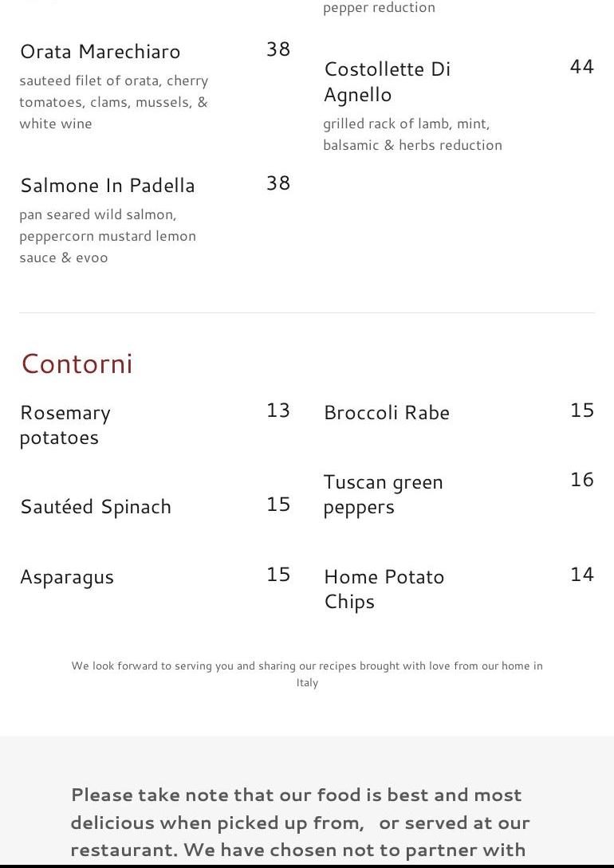The image size is (614, 868).
Task: Click the Home Potato Chips price 14
Action: tap(582, 575)
